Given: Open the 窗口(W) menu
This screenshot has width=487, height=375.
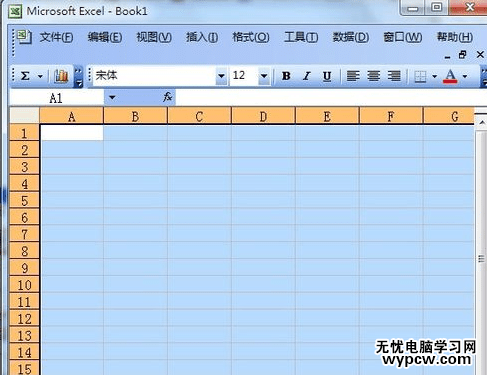Looking at the screenshot, I should pyautogui.click(x=403, y=37).
